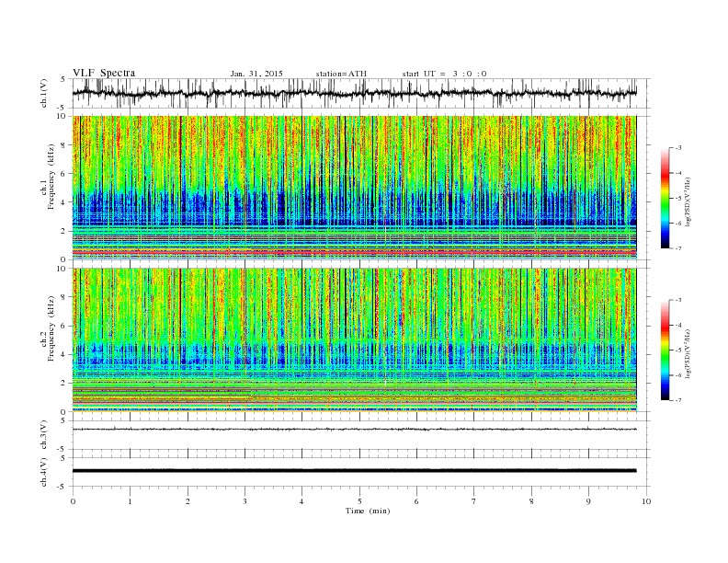The width and height of the screenshot is (728, 563).
Task: Click the ch.2 PSD color scale bar
Action: click(x=665, y=350)
